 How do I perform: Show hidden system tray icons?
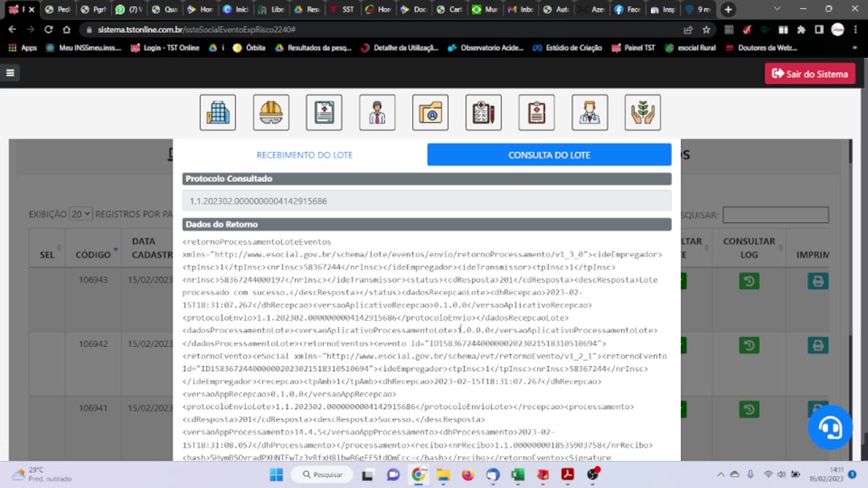tap(720, 474)
